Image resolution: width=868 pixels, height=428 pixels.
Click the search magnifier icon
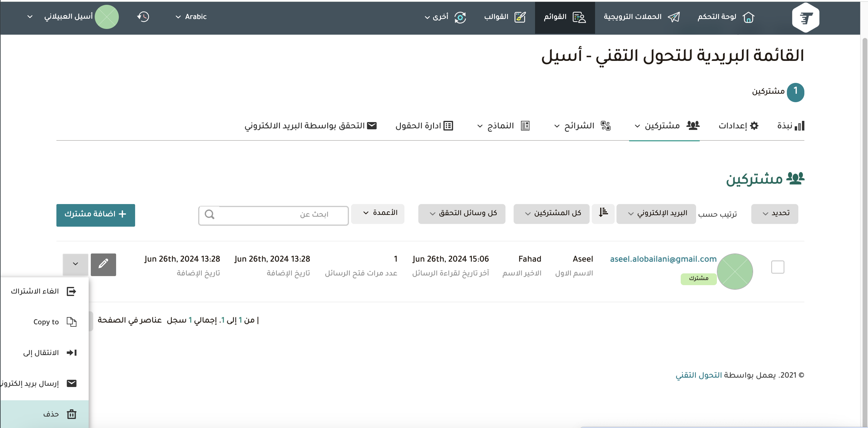[210, 215]
